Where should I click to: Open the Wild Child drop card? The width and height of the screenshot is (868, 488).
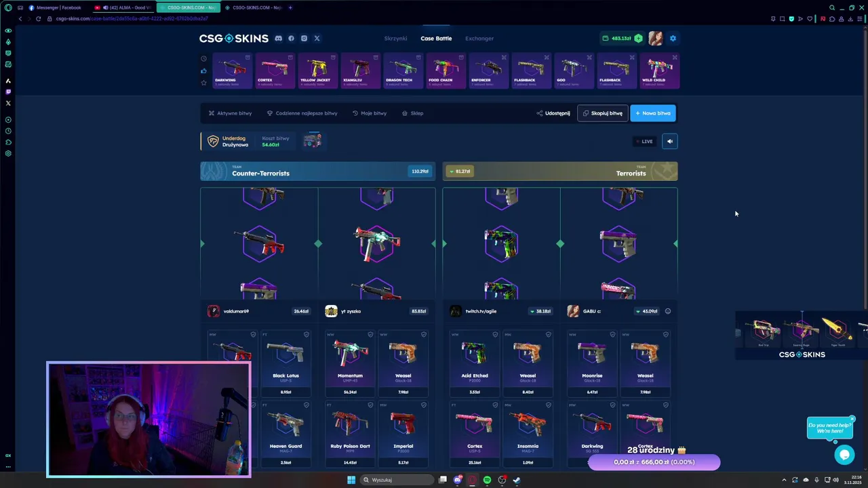pos(659,70)
